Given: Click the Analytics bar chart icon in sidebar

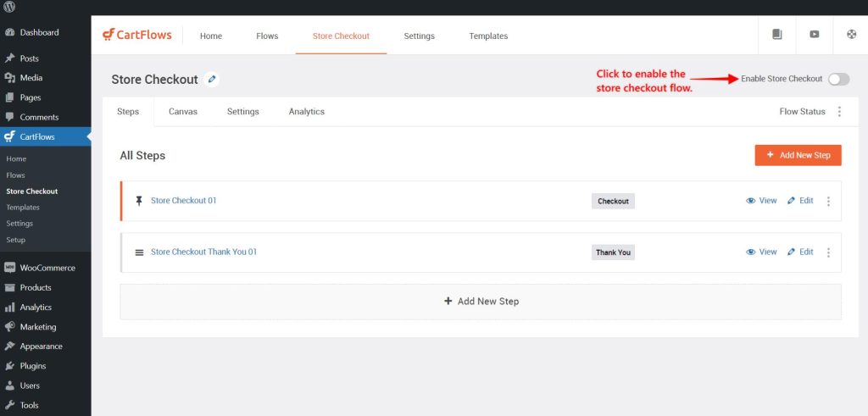Looking at the screenshot, I should (x=9, y=307).
